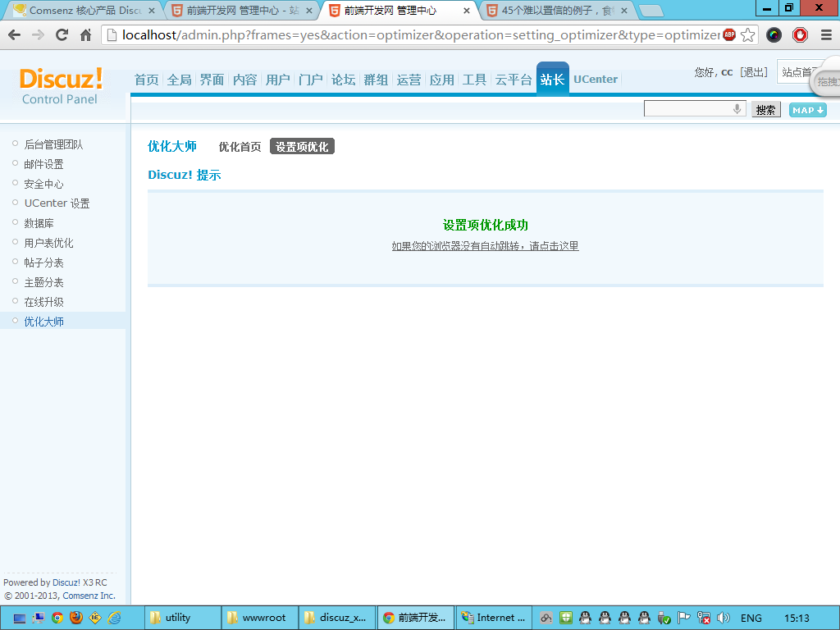
Task: Click the Comsenz Inc. footer link
Action: [89, 596]
